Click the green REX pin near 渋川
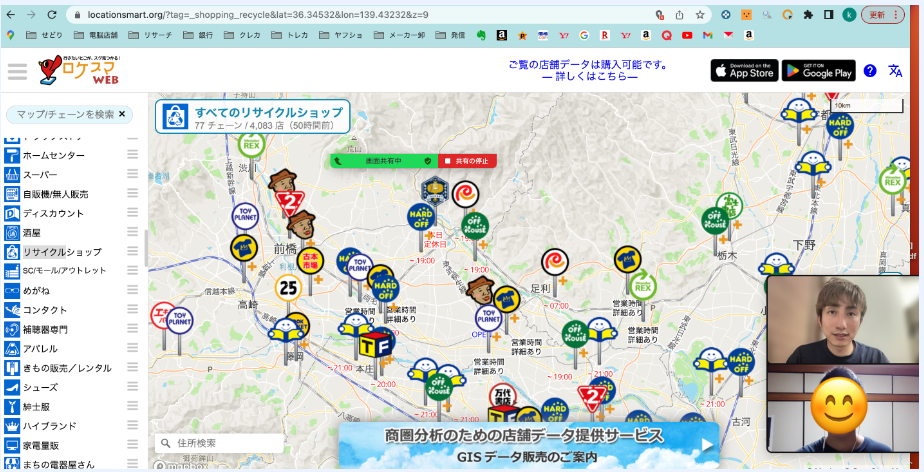This screenshot has width=924, height=472. pos(252,144)
